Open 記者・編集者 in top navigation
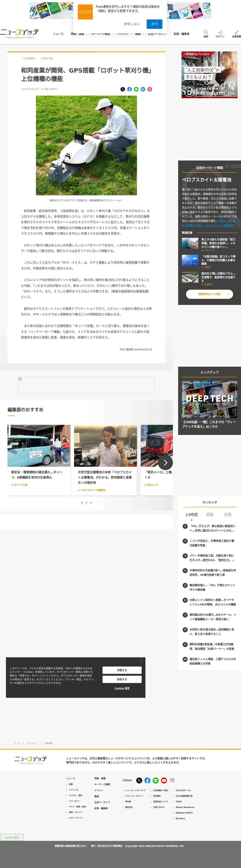 tap(181, 34)
